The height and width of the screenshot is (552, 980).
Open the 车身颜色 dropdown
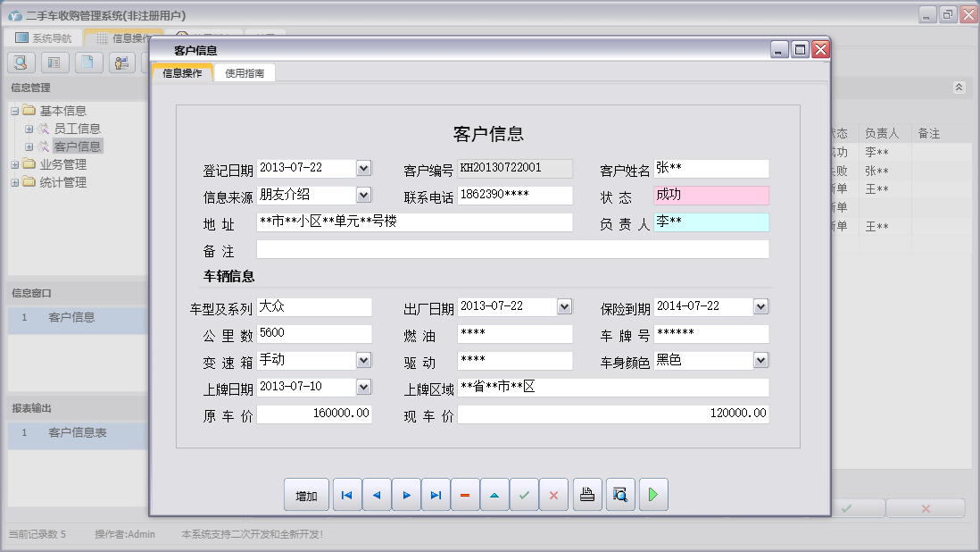coord(760,360)
